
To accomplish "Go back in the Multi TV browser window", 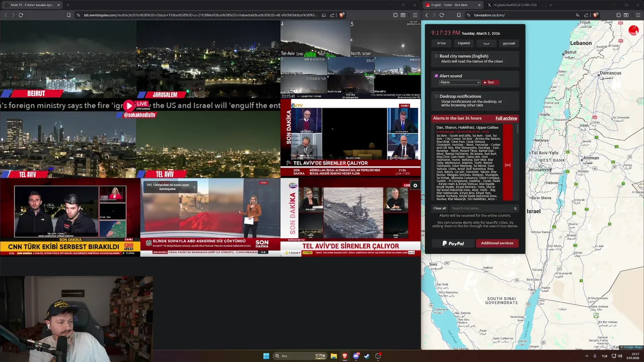I will coord(6,15).
